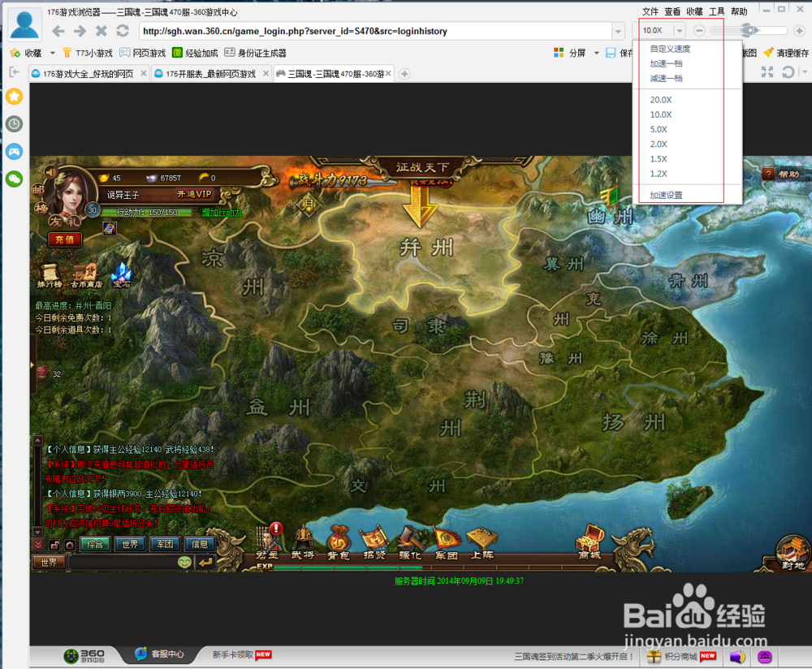Select 加速一档 in speed menu

click(x=667, y=63)
